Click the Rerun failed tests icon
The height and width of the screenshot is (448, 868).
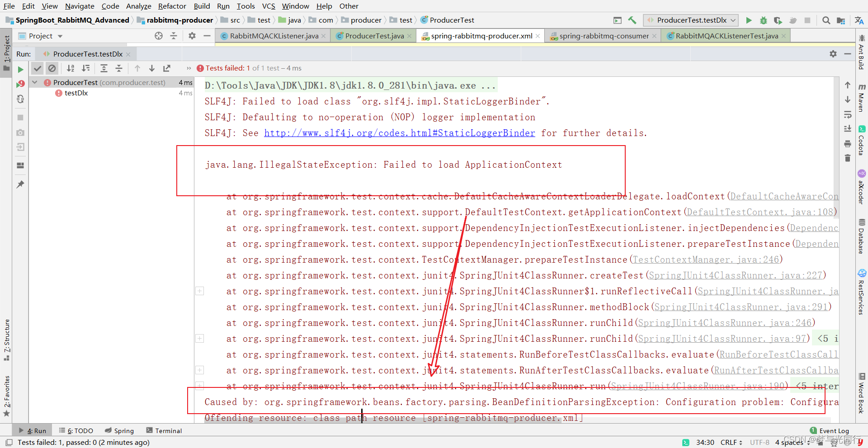[x=20, y=84]
